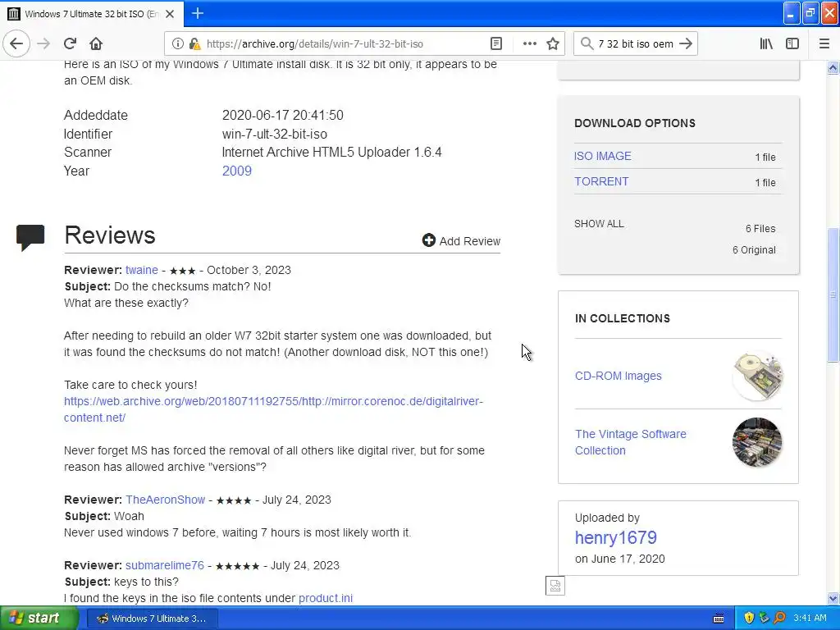
Task: Click the 3:41 AM clock in the taskbar
Action: click(x=810, y=619)
